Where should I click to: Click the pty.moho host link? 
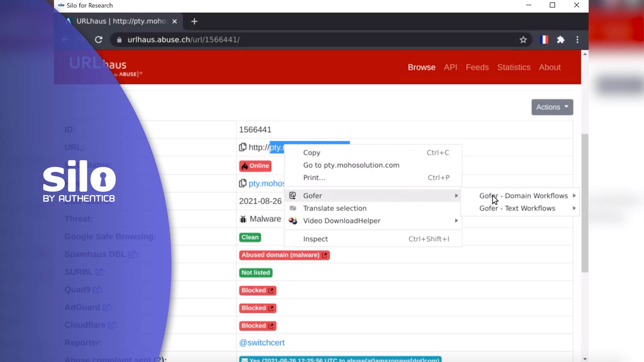click(266, 183)
